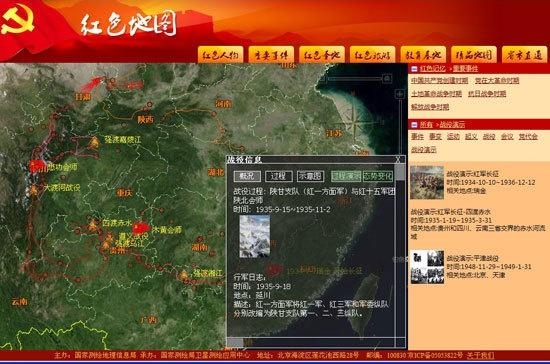Open the 重要事件 navigation tab
550x364 pixels.
(x=271, y=55)
